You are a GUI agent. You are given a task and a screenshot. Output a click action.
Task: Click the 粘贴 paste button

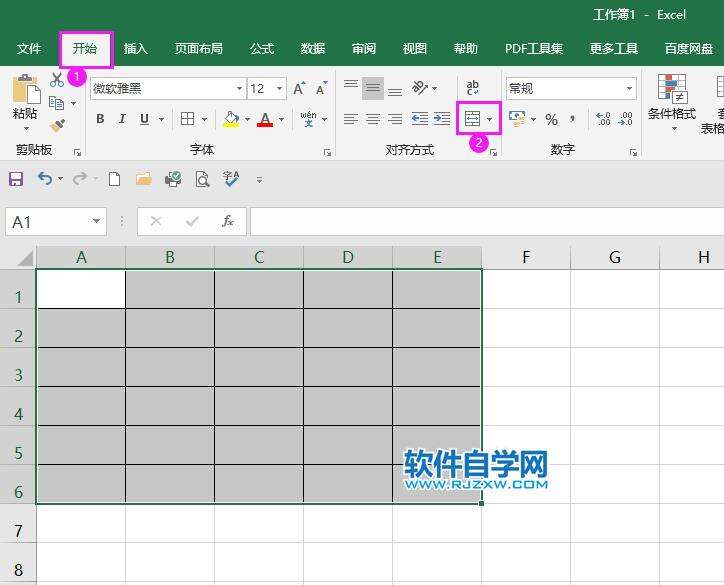[x=25, y=100]
